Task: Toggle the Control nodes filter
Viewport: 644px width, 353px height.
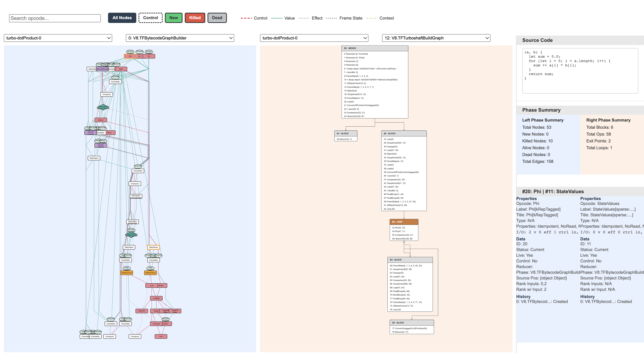Action: pyautogui.click(x=150, y=18)
